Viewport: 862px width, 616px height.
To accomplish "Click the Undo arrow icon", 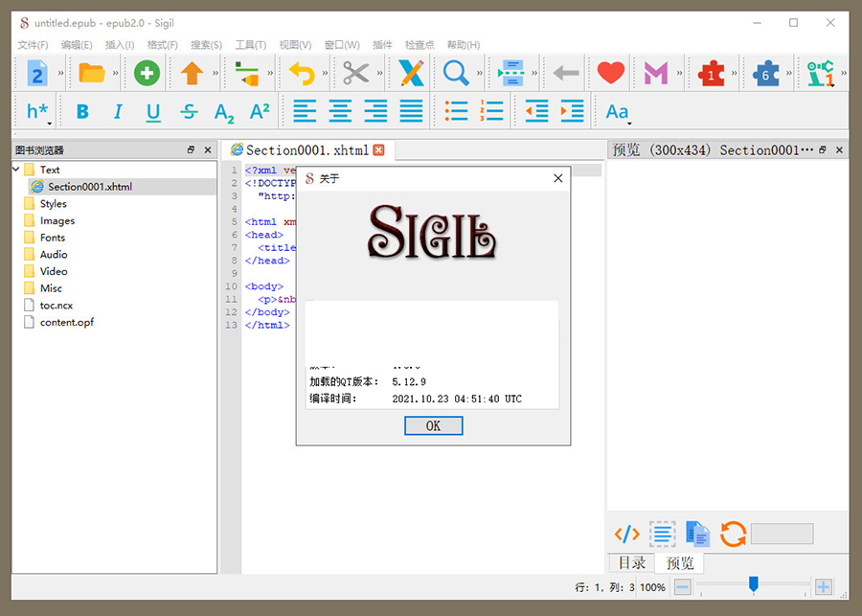I will pos(302,73).
